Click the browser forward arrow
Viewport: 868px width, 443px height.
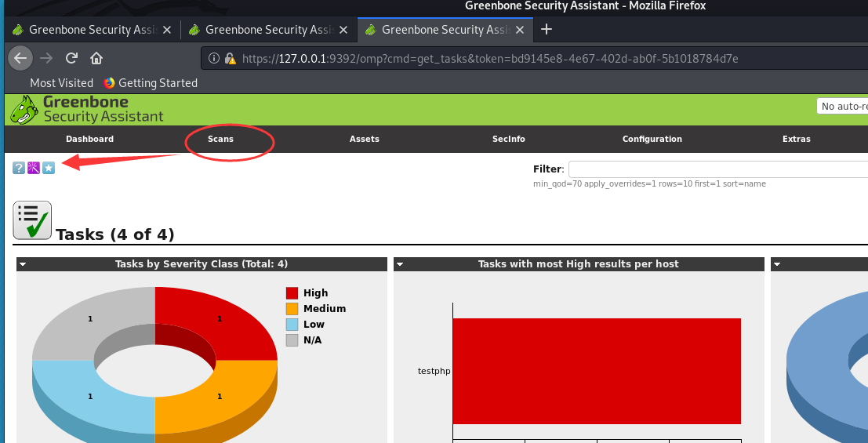coord(46,58)
